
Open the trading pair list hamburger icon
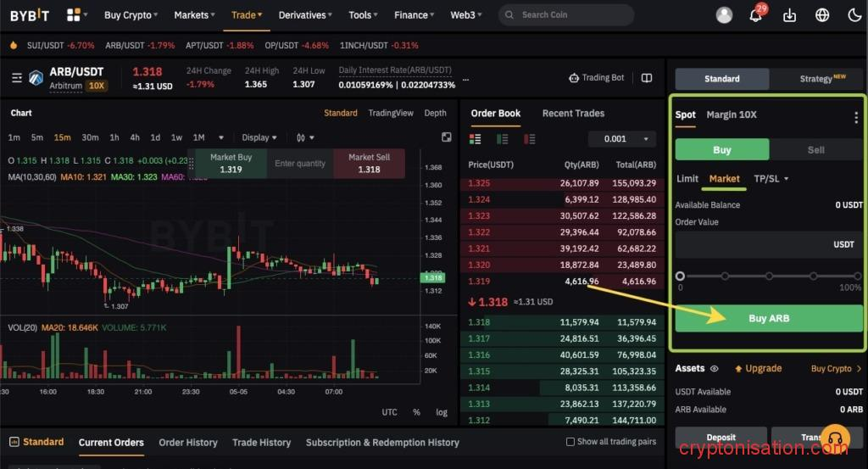(x=17, y=78)
